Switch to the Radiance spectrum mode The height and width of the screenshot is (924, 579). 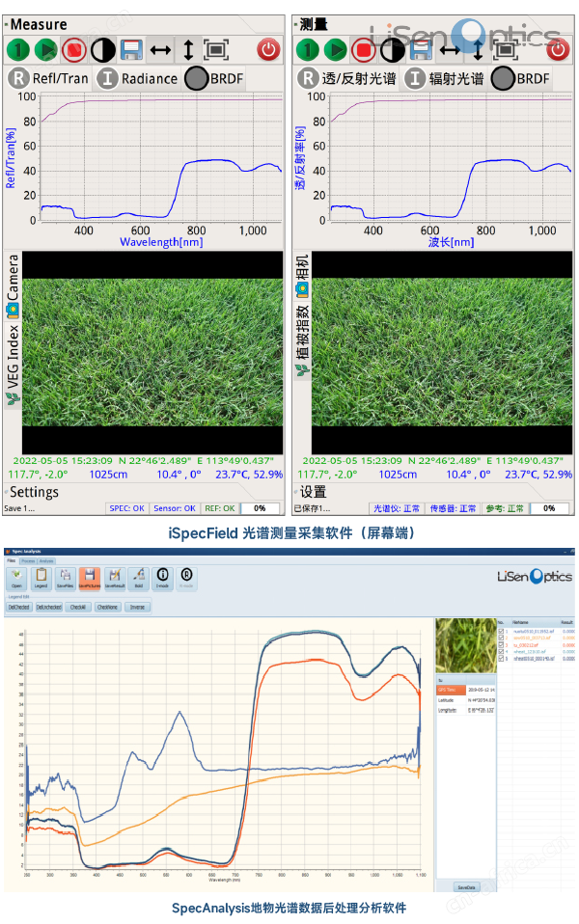(137, 78)
